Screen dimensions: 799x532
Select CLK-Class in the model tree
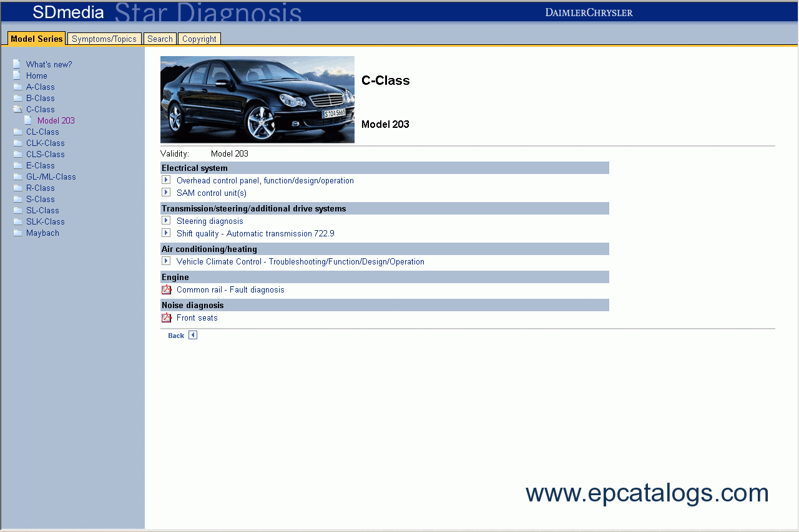[x=46, y=143]
